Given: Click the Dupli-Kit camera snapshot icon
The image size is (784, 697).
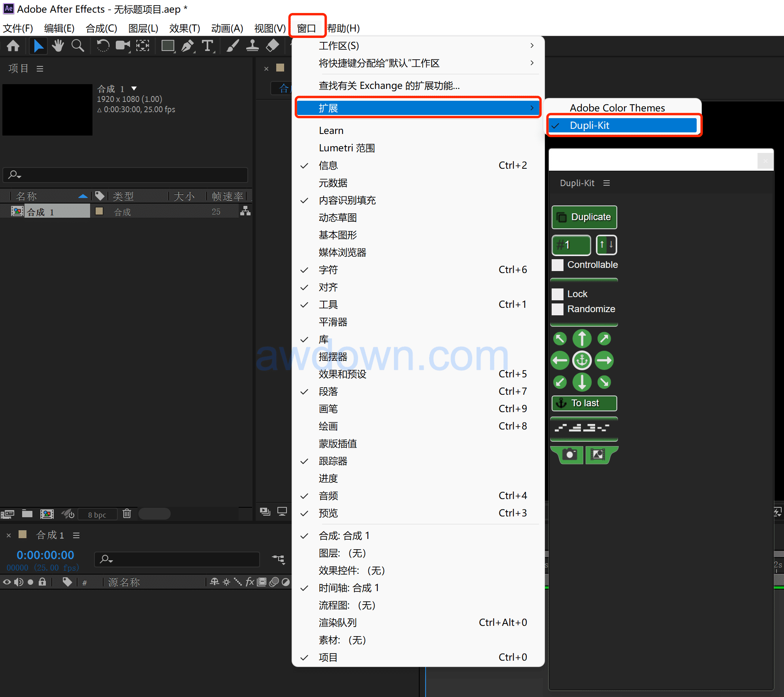Looking at the screenshot, I should (x=569, y=454).
